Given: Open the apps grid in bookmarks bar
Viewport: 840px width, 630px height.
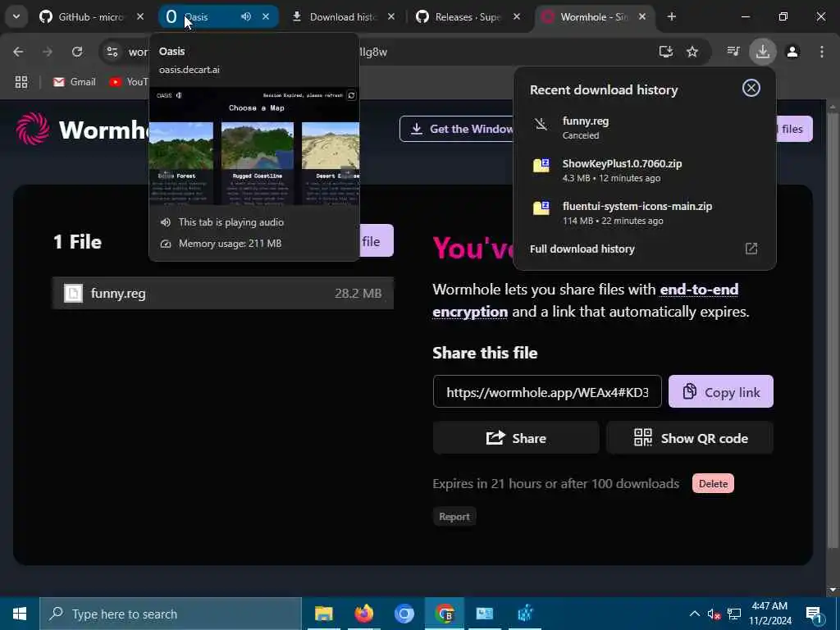Looking at the screenshot, I should [x=21, y=82].
